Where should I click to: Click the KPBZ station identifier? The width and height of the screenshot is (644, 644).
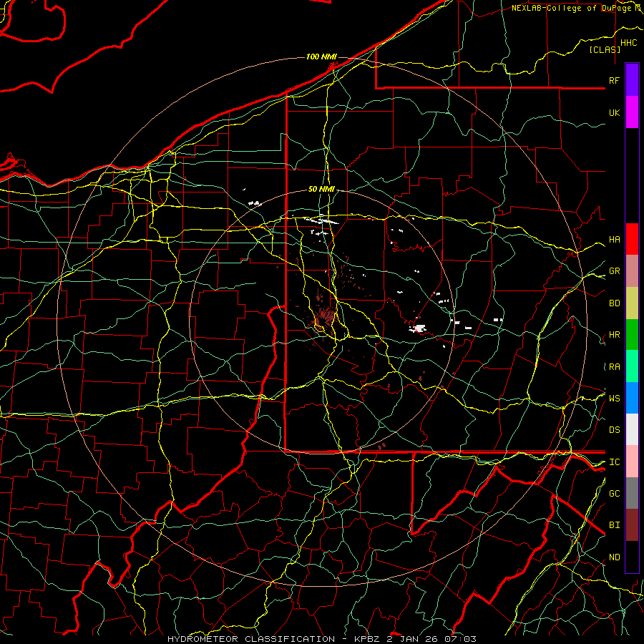click(x=368, y=639)
